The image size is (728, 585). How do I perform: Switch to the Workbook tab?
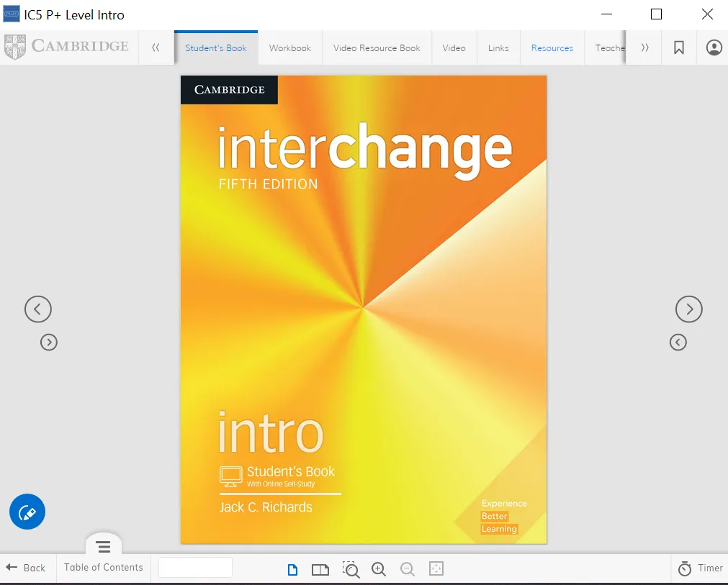(x=289, y=47)
